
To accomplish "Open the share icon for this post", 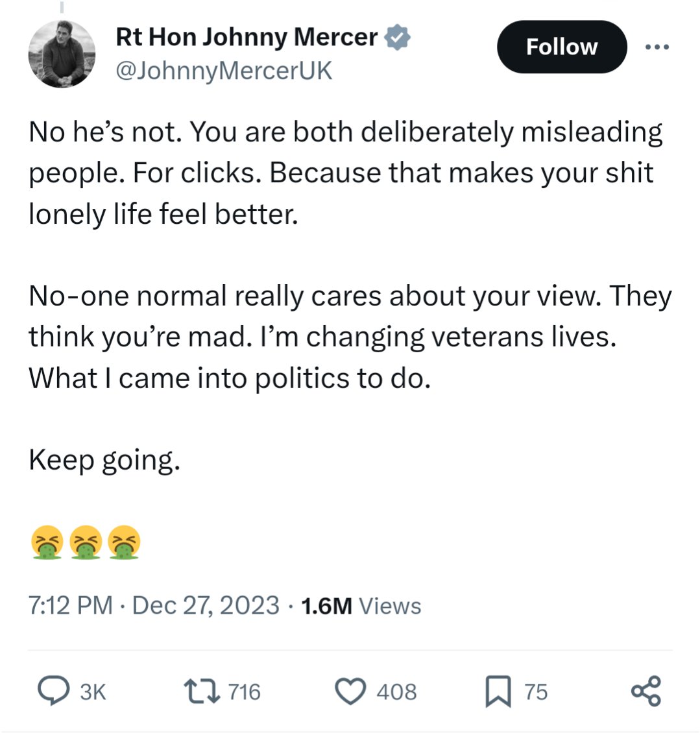I will [646, 691].
